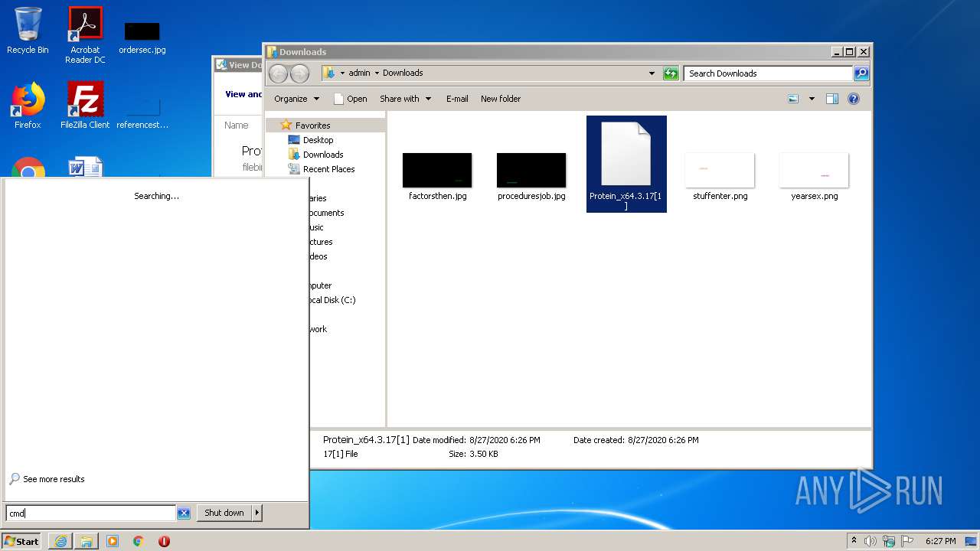Image resolution: width=980 pixels, height=551 pixels.
Task: Change the view icon in Explorer toolbar
Action: click(793, 99)
